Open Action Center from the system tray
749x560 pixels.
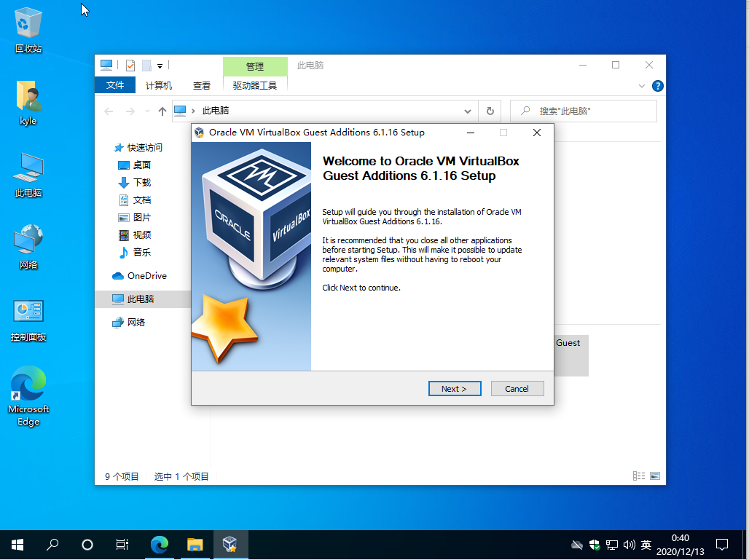coord(721,544)
